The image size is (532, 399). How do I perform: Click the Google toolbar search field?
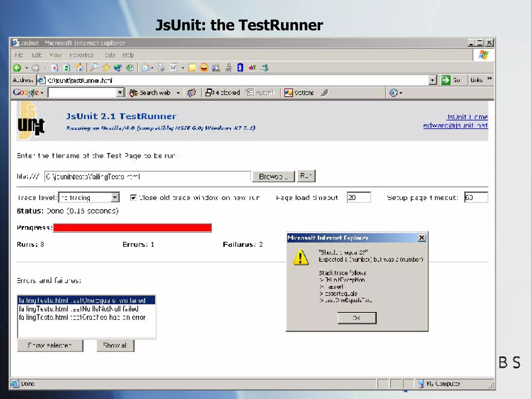[82, 93]
